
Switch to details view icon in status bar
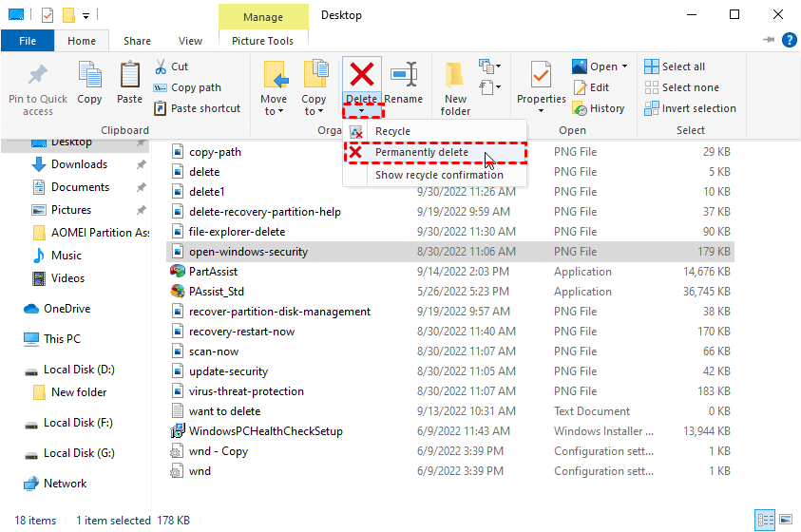coord(765,521)
